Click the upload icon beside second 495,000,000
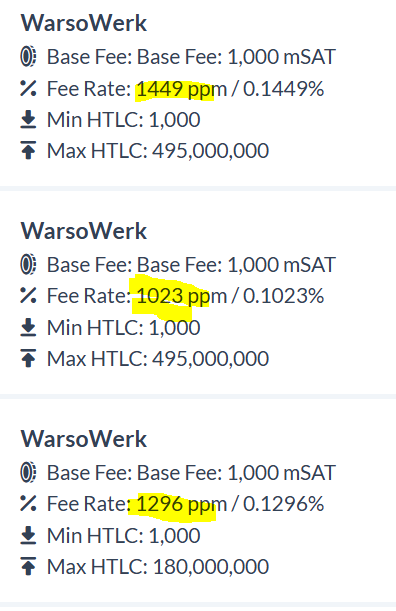 tap(28, 358)
